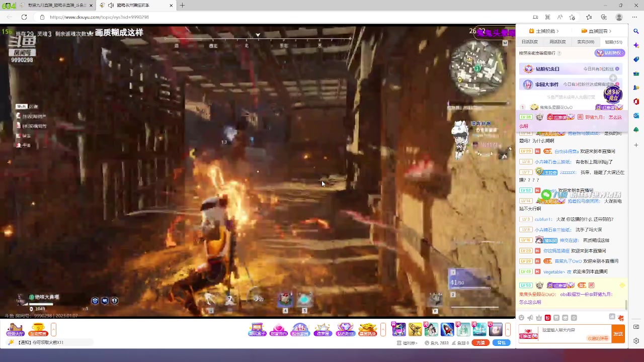644x362 pixels.
Task: Click the rocket gift in gift bar
Action: click(x=447, y=330)
